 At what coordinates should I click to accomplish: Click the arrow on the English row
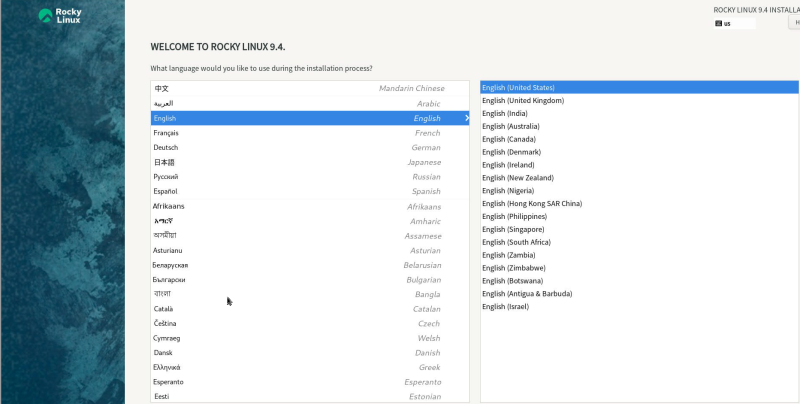click(466, 118)
